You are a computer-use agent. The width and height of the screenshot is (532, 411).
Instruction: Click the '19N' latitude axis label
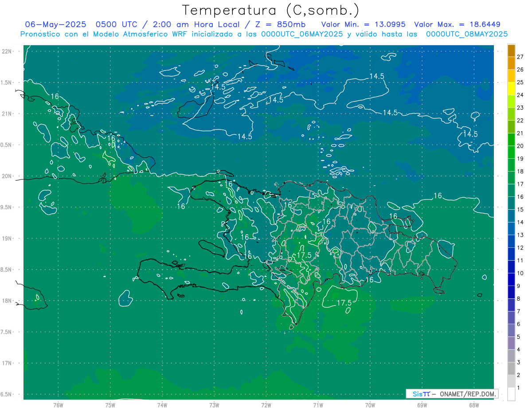pyautogui.click(x=7, y=238)
